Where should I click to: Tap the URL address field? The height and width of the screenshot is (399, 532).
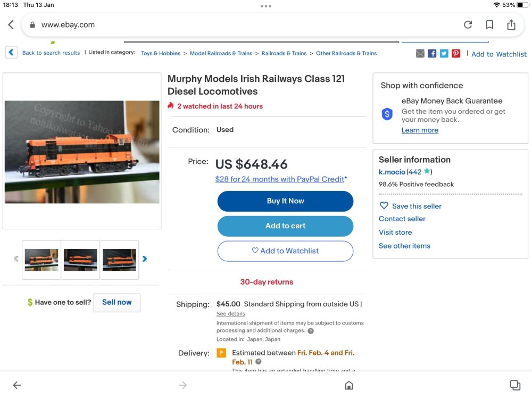pos(239,25)
